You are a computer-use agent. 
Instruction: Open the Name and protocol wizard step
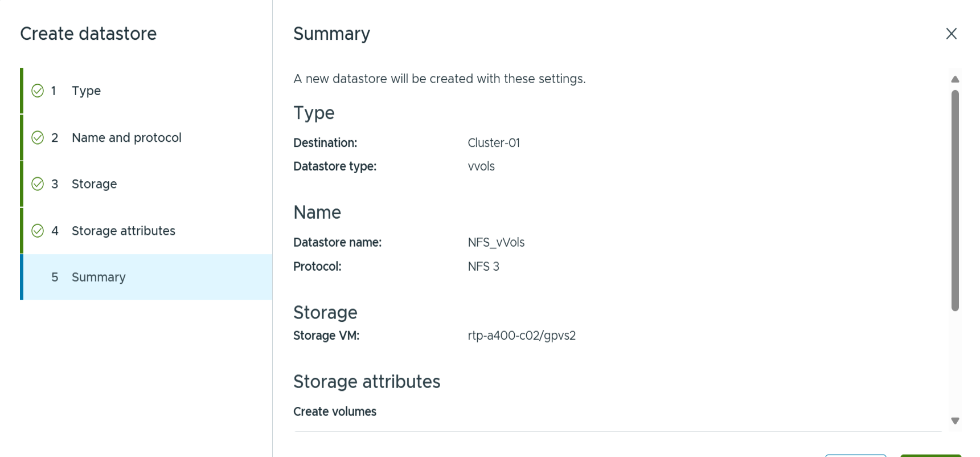tap(126, 137)
